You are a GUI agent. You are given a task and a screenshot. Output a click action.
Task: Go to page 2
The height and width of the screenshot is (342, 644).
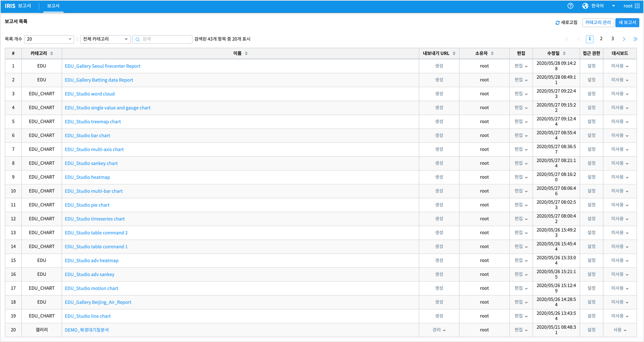pyautogui.click(x=601, y=39)
